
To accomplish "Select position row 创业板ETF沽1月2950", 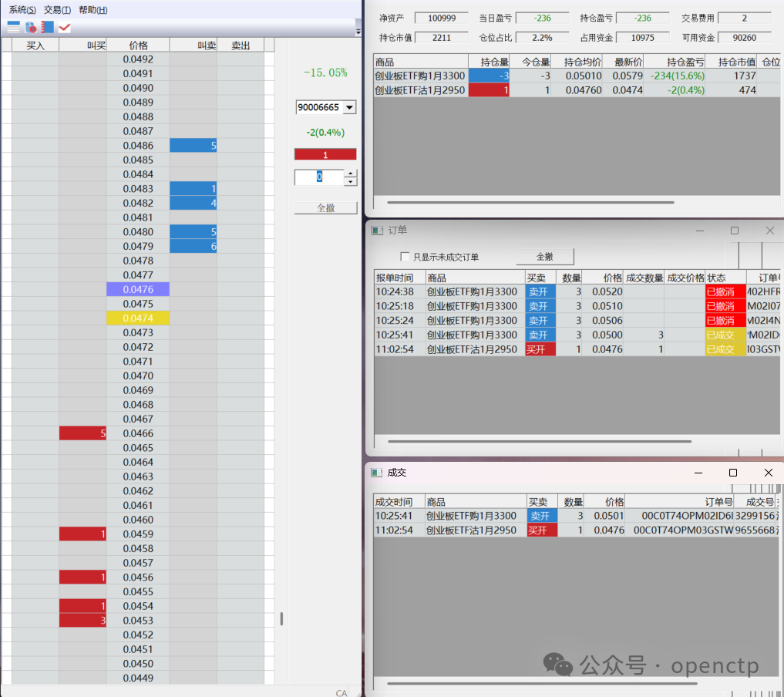I will [577, 90].
